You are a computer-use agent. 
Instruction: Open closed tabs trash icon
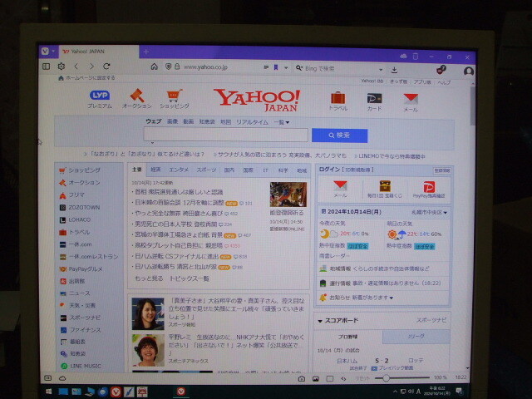pyautogui.click(x=416, y=57)
